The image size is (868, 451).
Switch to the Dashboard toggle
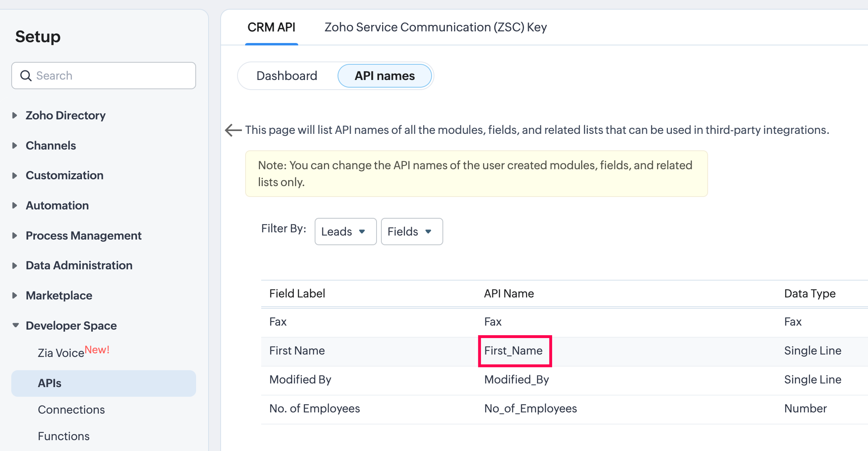click(287, 76)
